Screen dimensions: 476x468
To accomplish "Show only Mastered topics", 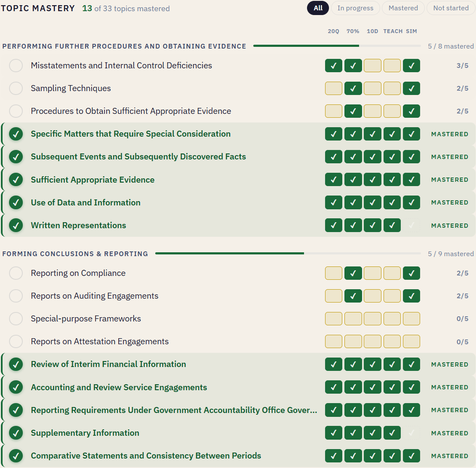I will click(403, 8).
